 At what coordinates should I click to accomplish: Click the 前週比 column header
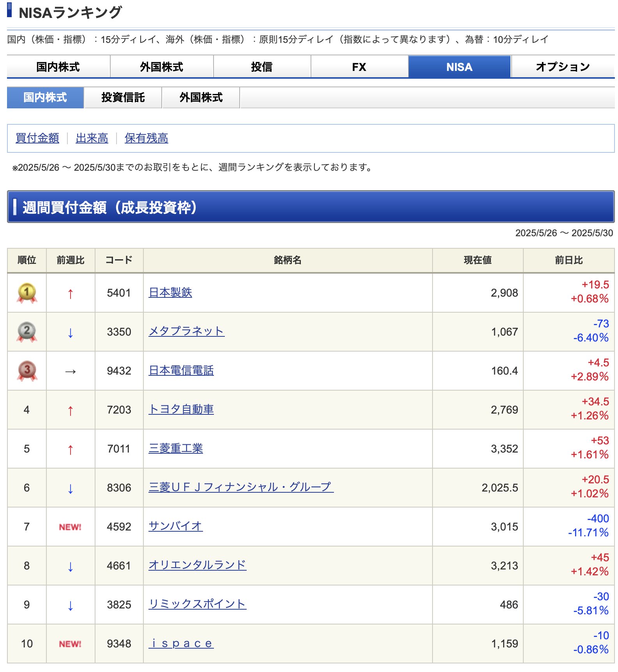coord(71,260)
